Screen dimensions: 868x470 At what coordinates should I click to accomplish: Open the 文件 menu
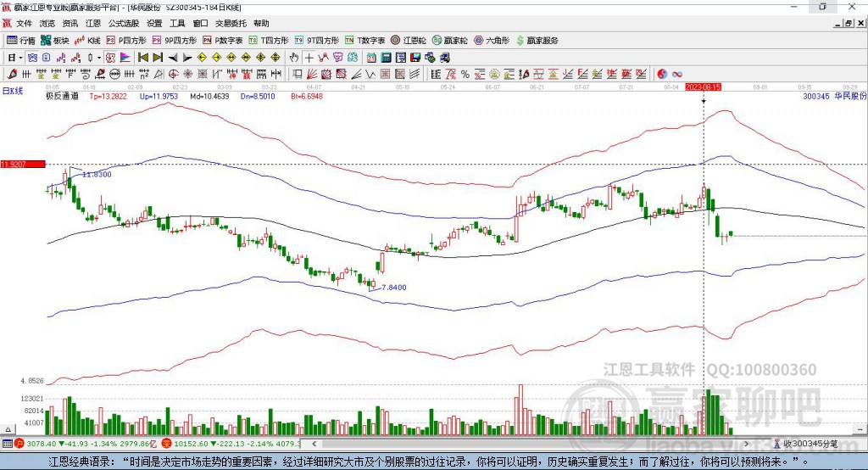(x=25, y=23)
